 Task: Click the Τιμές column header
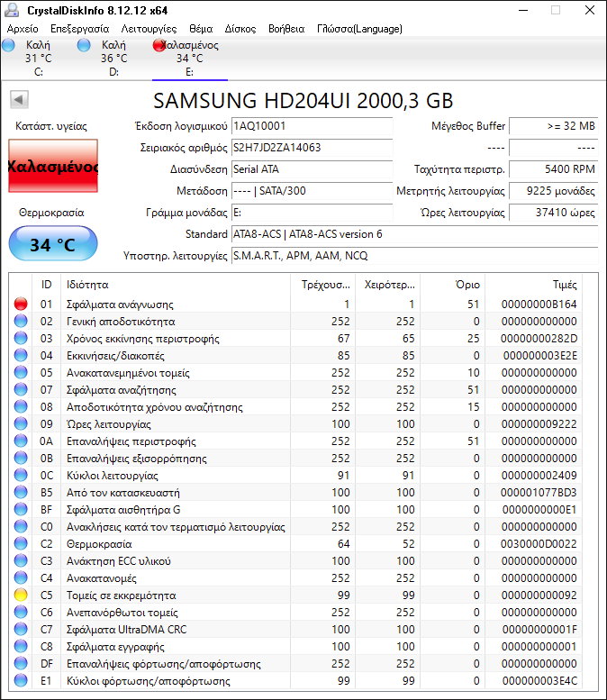coord(534,285)
